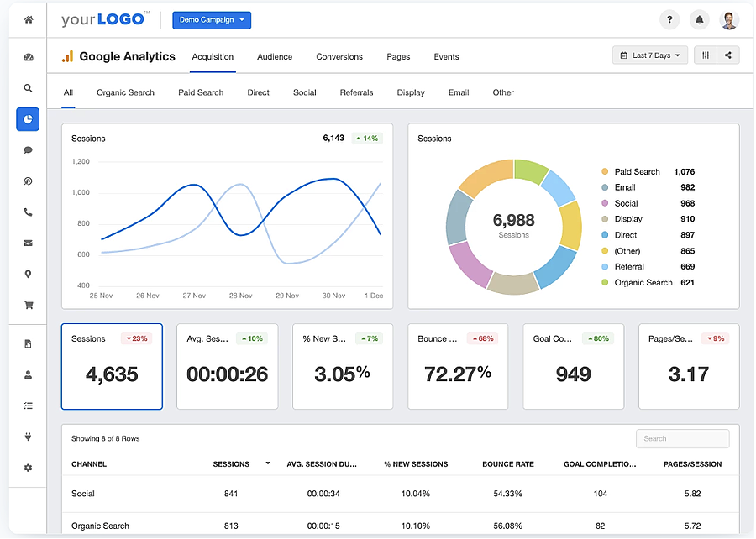
Task: Open the help question mark icon
Action: 669,18
